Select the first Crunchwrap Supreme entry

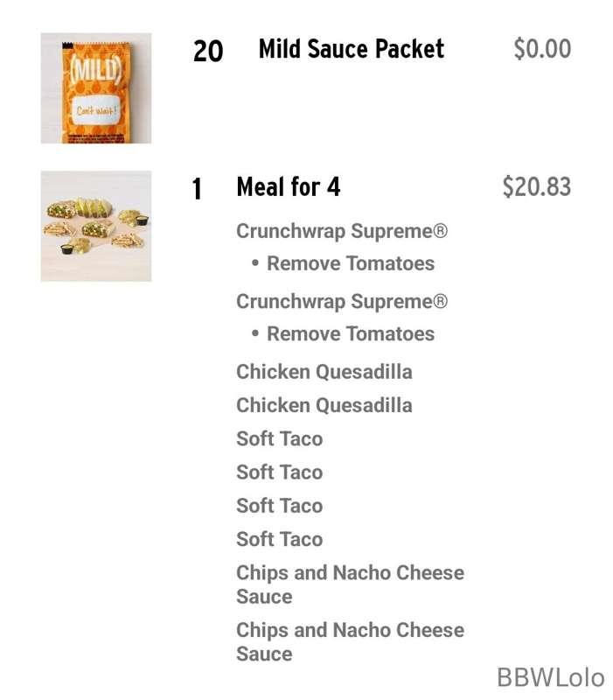(x=342, y=231)
